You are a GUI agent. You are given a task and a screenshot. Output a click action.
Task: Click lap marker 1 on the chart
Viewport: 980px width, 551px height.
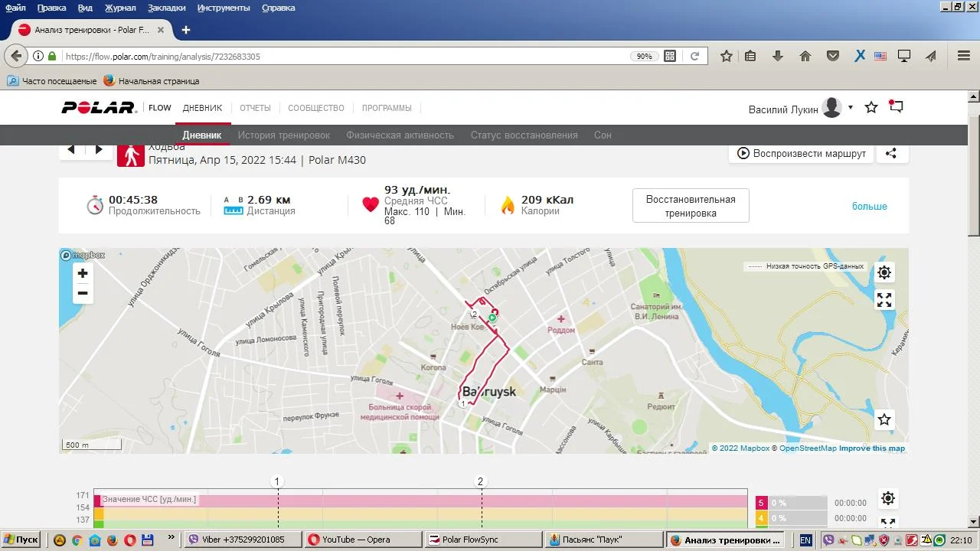(x=277, y=481)
